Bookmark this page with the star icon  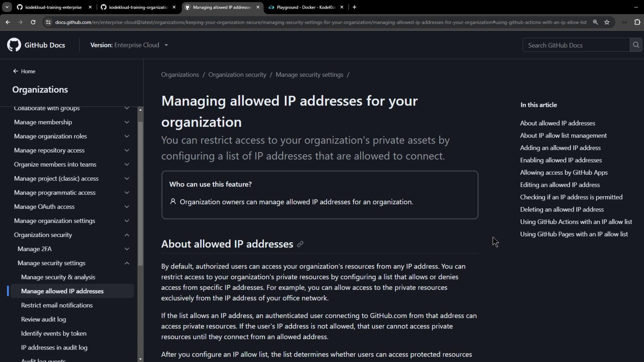[607, 22]
